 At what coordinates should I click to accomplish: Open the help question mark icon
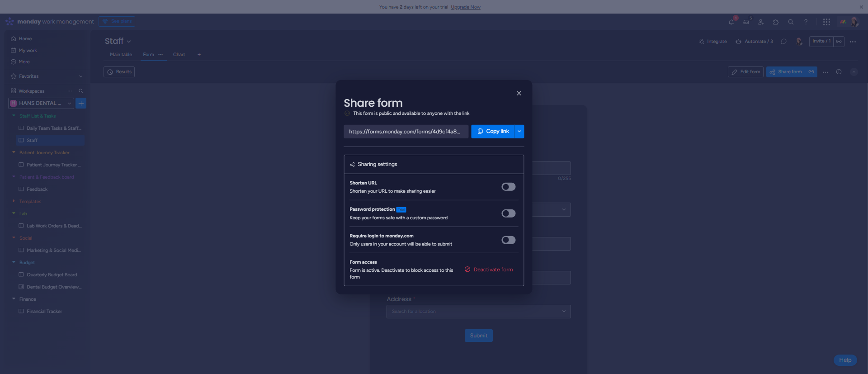[806, 22]
